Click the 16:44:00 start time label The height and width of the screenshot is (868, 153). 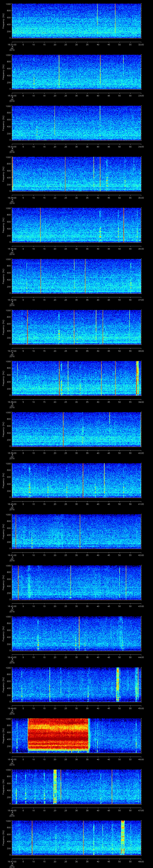[12, 708]
